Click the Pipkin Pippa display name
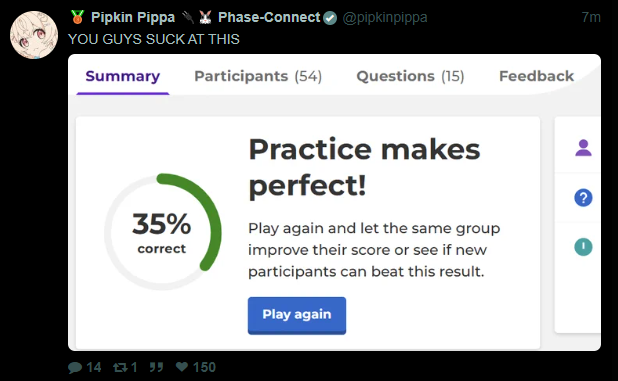Viewport: 618px width, 381px height. [x=133, y=18]
